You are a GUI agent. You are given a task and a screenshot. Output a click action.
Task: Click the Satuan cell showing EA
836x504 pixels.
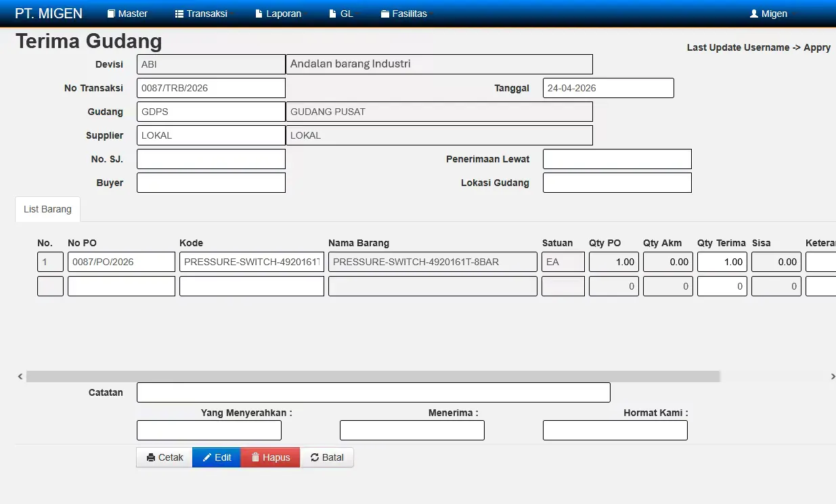563,262
